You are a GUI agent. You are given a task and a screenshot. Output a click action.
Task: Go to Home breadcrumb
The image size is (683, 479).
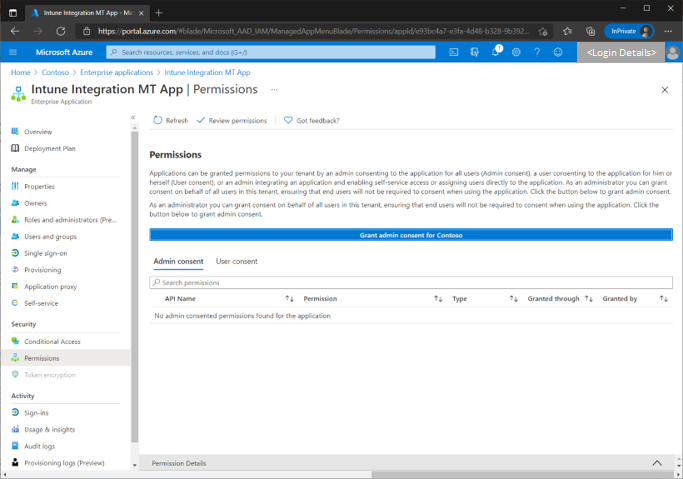[x=20, y=72]
